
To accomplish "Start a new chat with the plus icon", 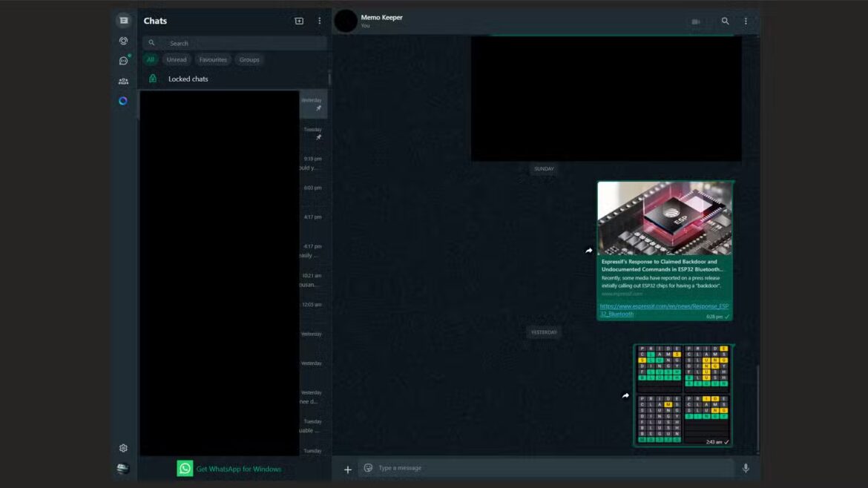I will coord(299,22).
